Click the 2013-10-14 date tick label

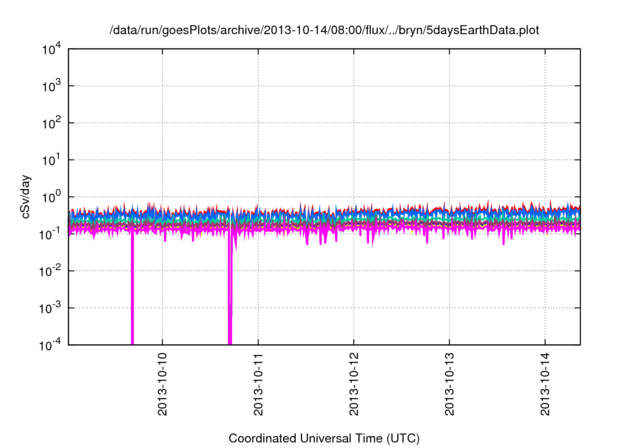click(545, 384)
